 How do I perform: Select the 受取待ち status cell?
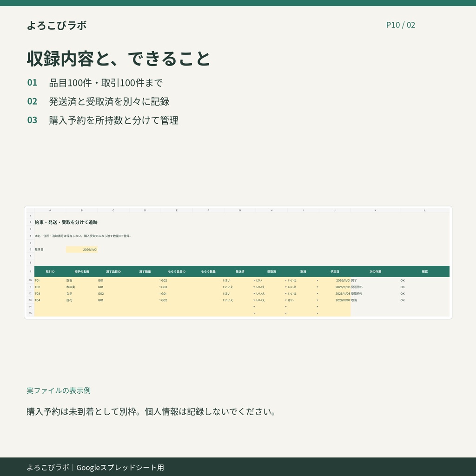tap(375, 294)
